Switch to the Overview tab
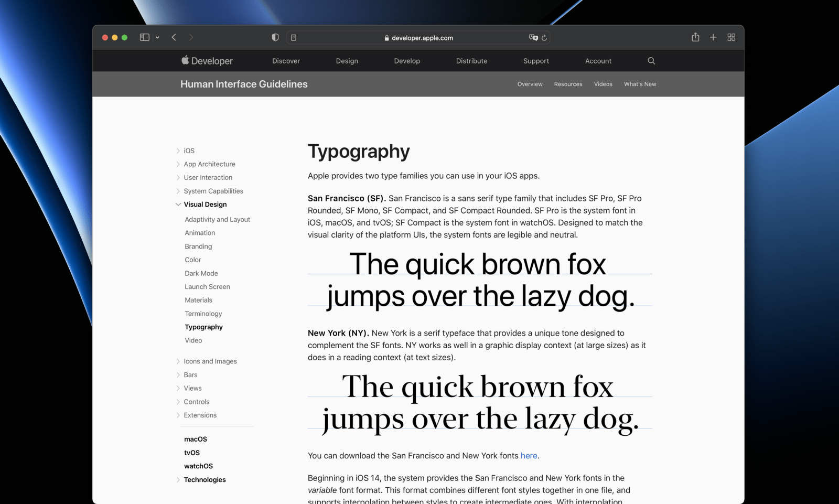 click(x=530, y=84)
